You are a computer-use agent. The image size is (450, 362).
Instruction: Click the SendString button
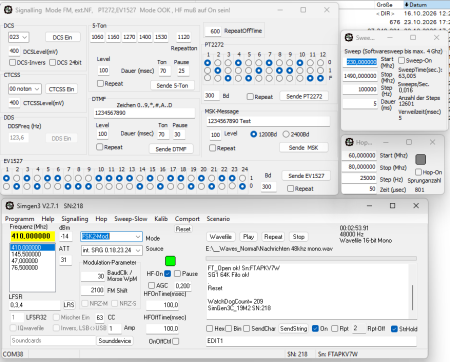tap(293, 329)
